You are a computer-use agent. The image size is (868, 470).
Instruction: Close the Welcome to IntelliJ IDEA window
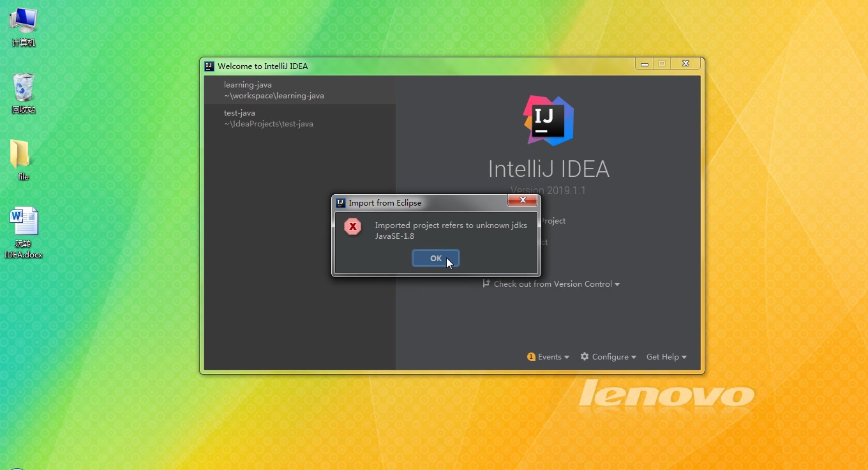point(685,63)
